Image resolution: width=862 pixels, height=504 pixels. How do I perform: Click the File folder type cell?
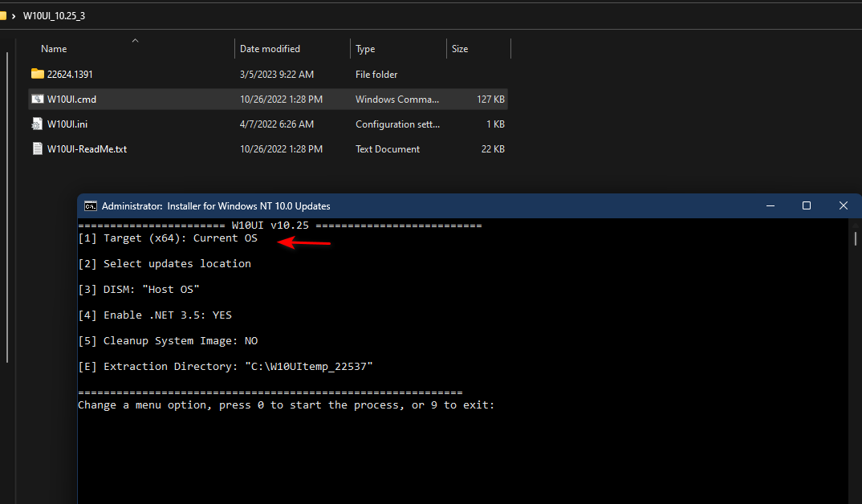coord(376,74)
